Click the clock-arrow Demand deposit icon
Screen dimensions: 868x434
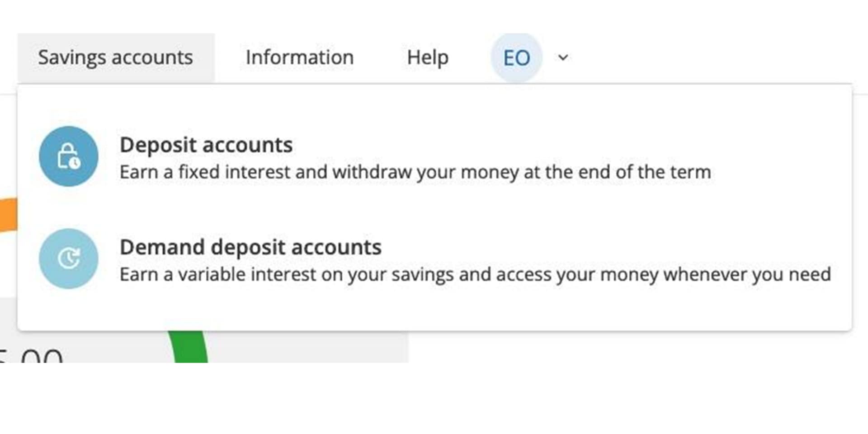68,259
